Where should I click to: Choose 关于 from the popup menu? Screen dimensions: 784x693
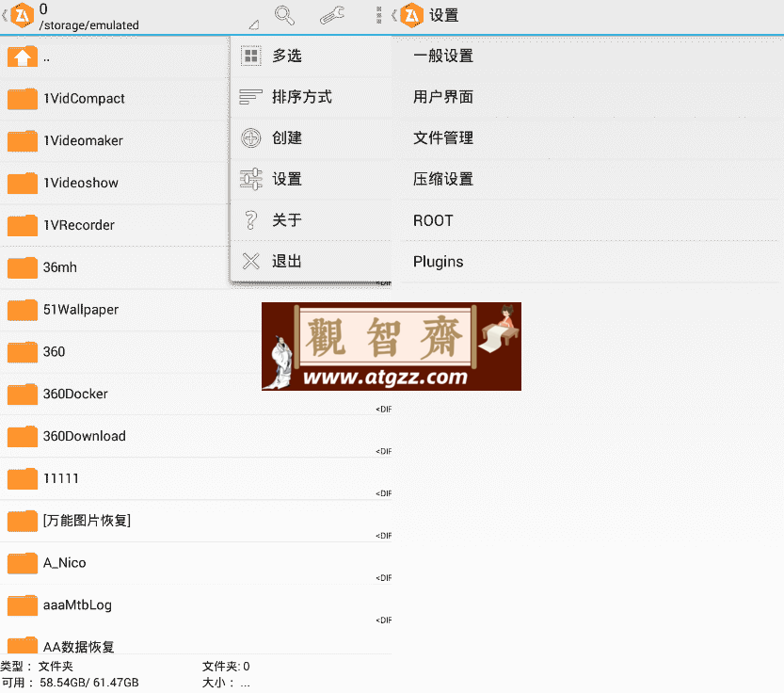click(x=311, y=219)
